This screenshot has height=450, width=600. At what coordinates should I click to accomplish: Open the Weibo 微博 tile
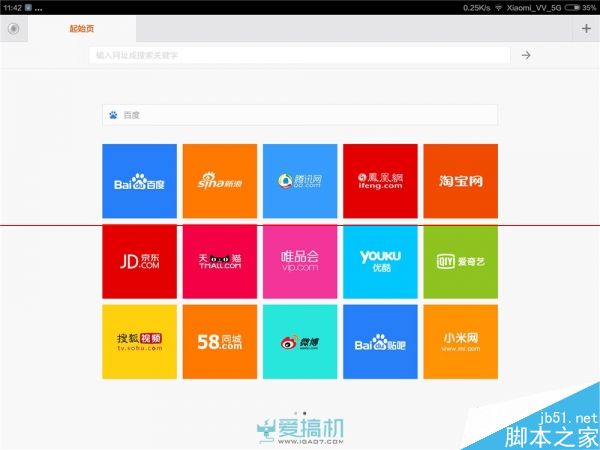300,342
